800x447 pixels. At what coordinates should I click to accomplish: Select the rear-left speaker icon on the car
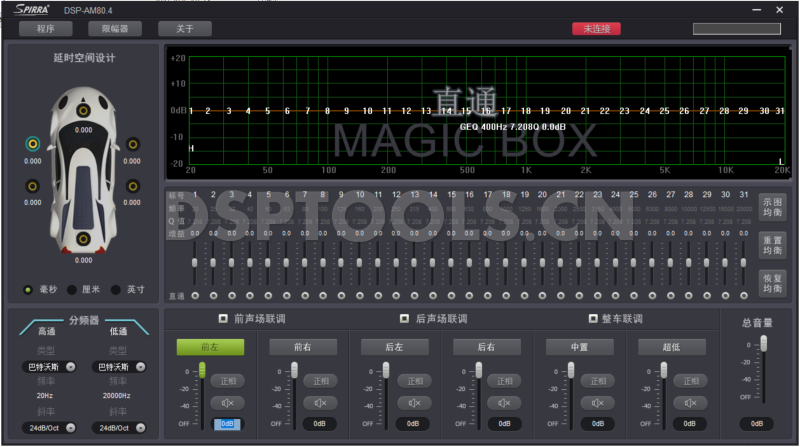33,186
